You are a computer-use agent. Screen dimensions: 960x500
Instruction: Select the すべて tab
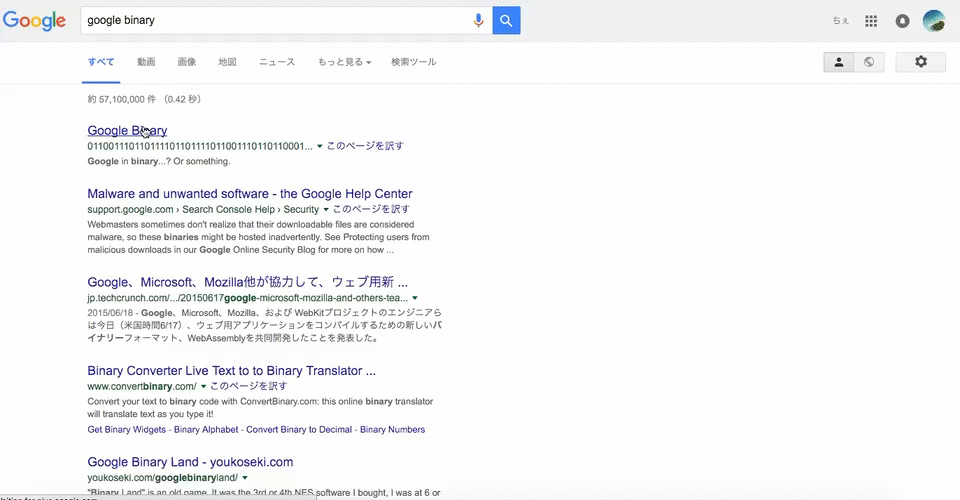101,62
